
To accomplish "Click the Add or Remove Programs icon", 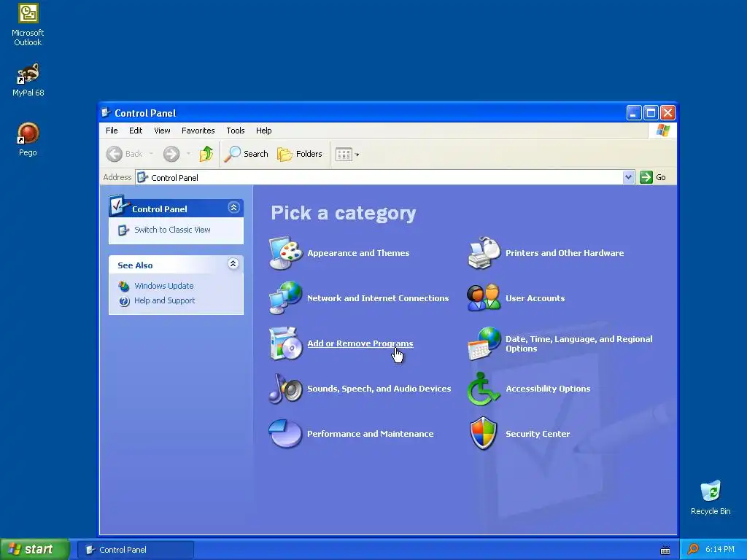I will pos(285,343).
